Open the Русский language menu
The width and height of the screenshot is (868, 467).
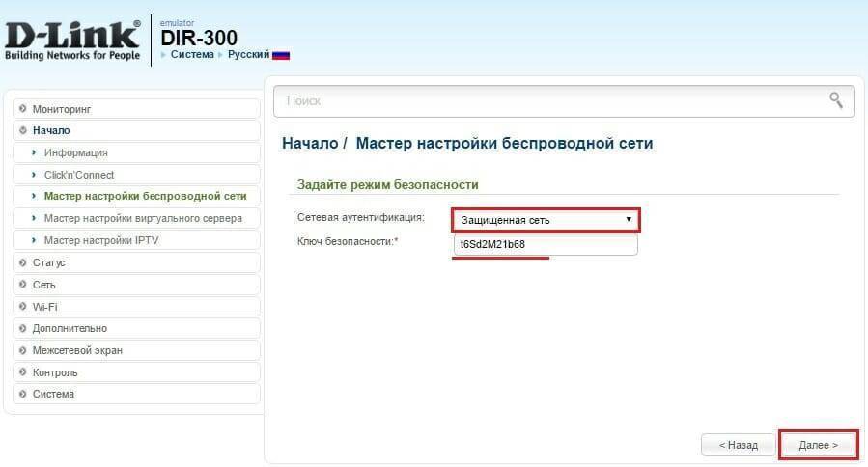tap(248, 55)
